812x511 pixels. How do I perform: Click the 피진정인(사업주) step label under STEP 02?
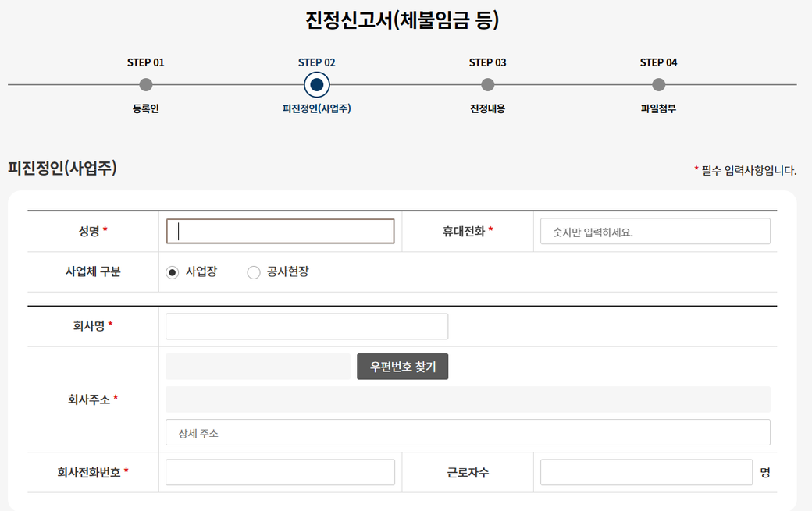tap(316, 108)
